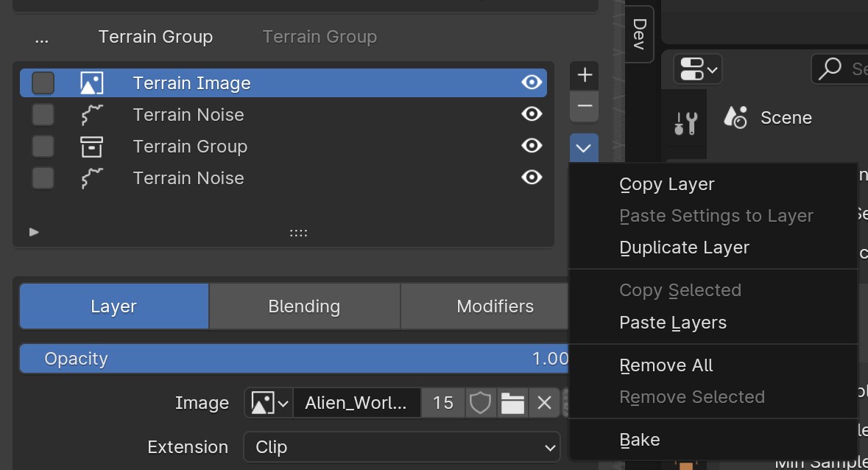Image resolution: width=868 pixels, height=470 pixels.
Task: Click the Alien_Worl image name field
Action: coord(356,403)
